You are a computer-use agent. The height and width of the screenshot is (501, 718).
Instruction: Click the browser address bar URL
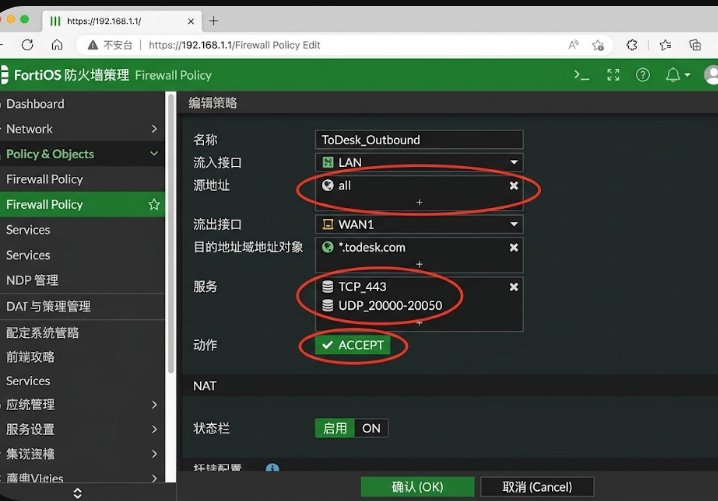tap(234, 45)
